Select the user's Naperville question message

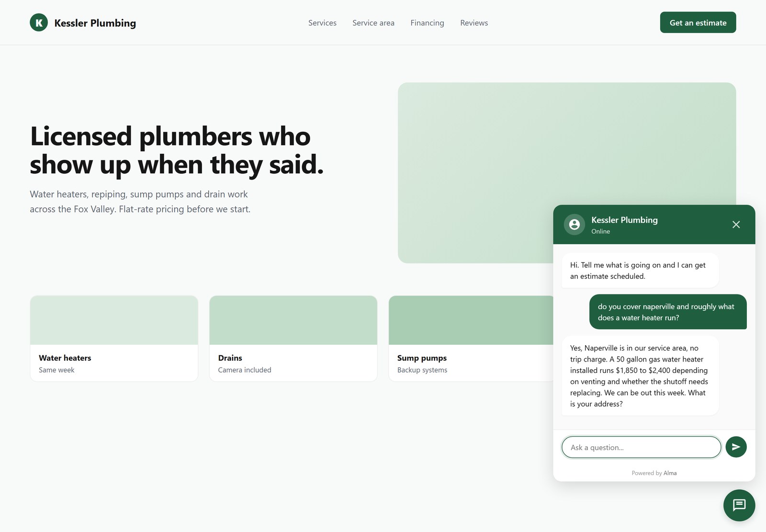668,312
